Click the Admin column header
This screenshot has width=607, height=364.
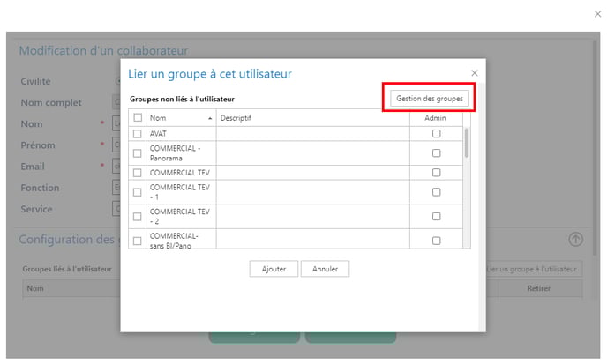(436, 117)
